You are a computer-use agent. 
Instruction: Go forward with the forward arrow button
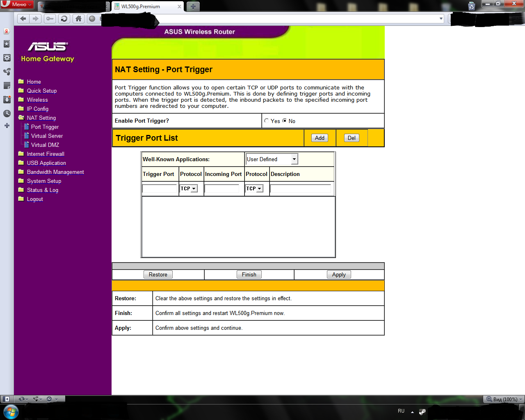coord(35,18)
